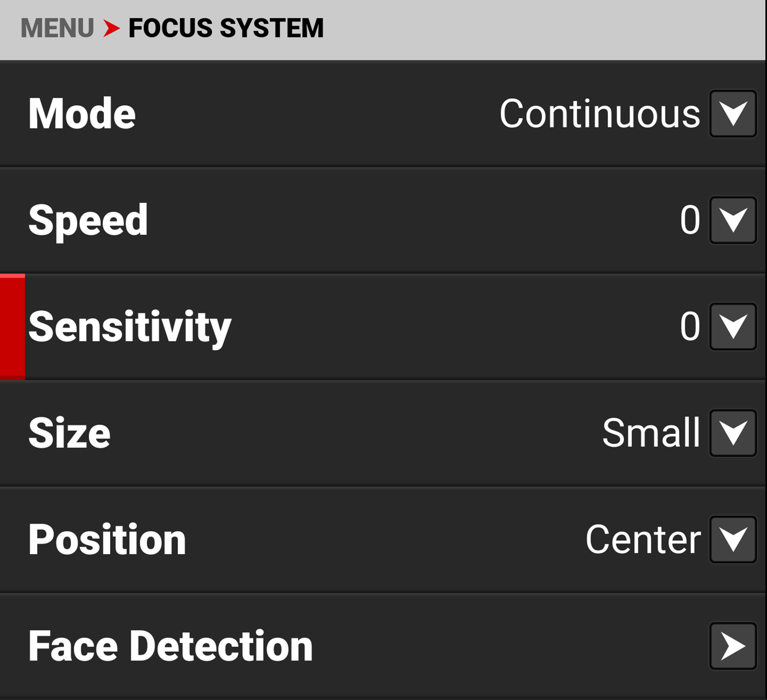Choose the Sensitivity menu row label
This screenshot has width=767, height=700.
130,327
